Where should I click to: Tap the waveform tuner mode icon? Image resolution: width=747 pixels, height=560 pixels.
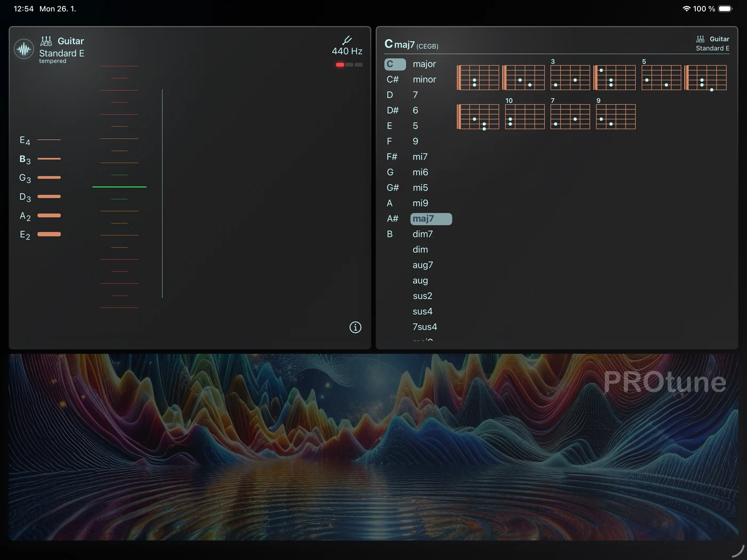click(24, 50)
